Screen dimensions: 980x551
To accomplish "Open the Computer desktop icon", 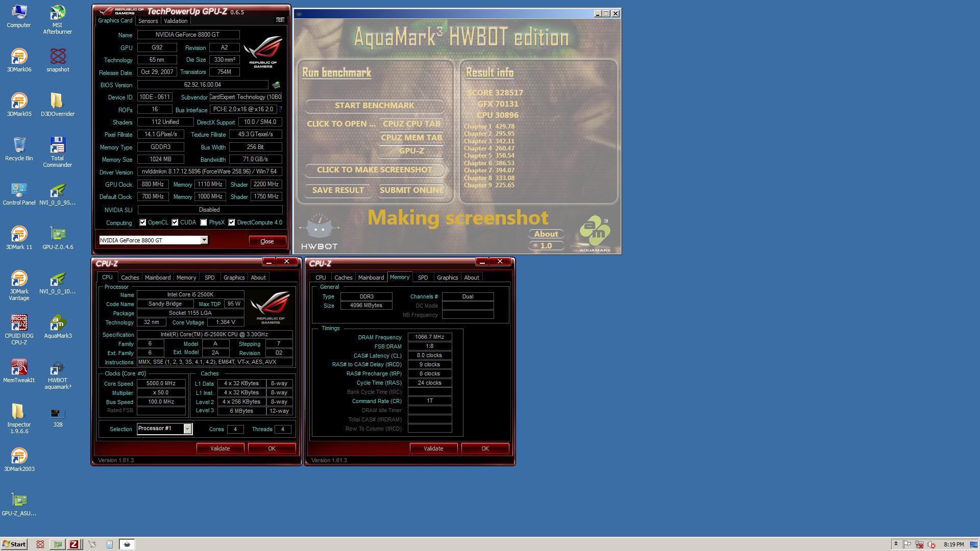I will tap(19, 16).
